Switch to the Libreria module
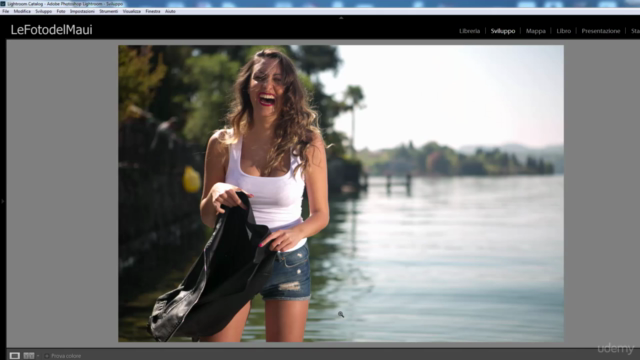Screen dimensions: 640x360 (x=469, y=31)
